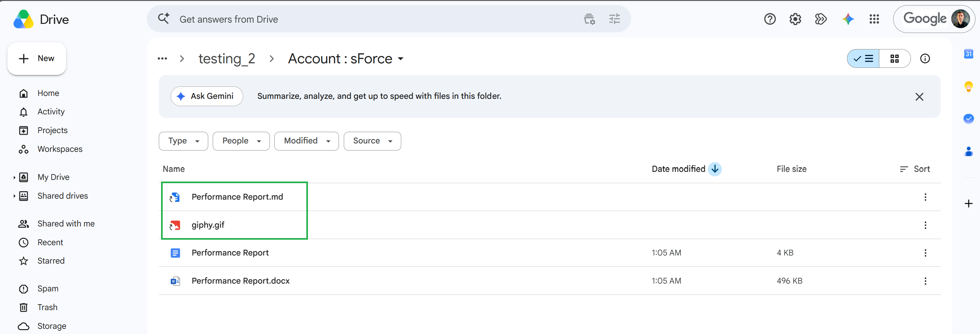Open more actions for giphy.gif
This screenshot has width=980, height=334.
coord(925,225)
